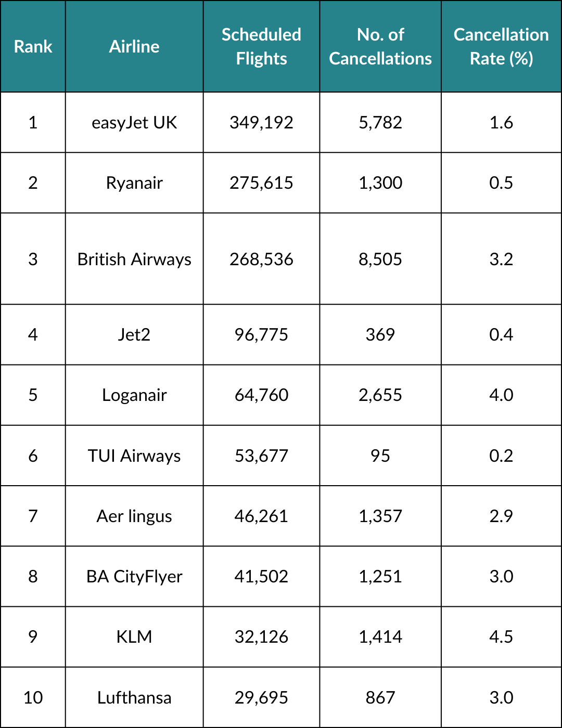The height and width of the screenshot is (728, 562).
Task: Select the Cancellation Rate (%) header
Action: (501, 47)
